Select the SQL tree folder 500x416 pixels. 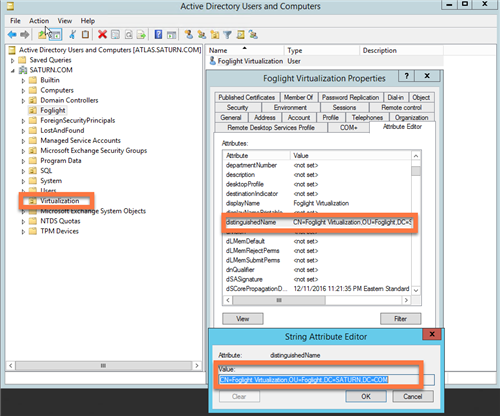click(x=46, y=171)
